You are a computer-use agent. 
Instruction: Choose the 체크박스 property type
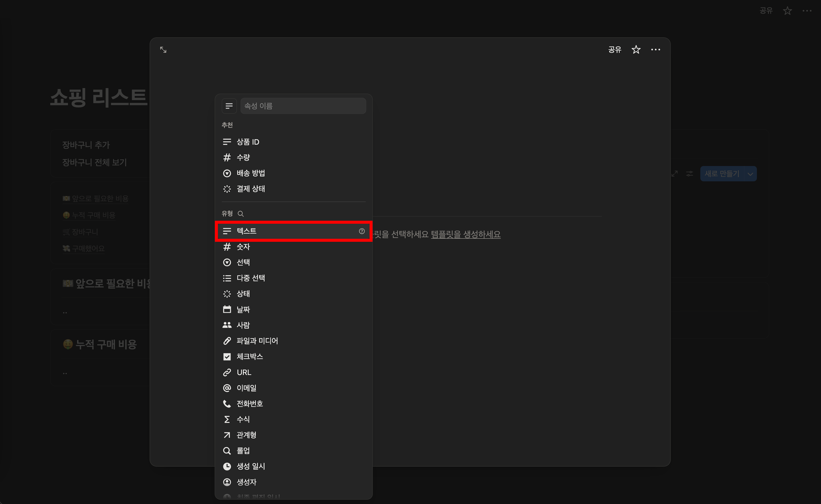[250, 357]
